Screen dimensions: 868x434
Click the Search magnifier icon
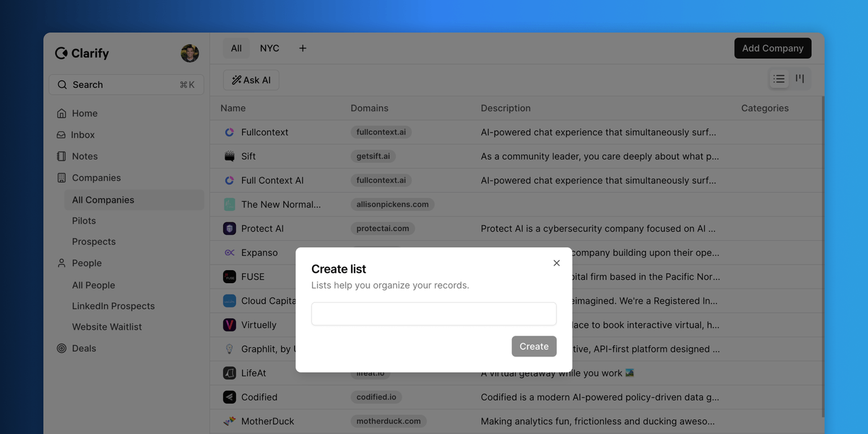coord(62,85)
